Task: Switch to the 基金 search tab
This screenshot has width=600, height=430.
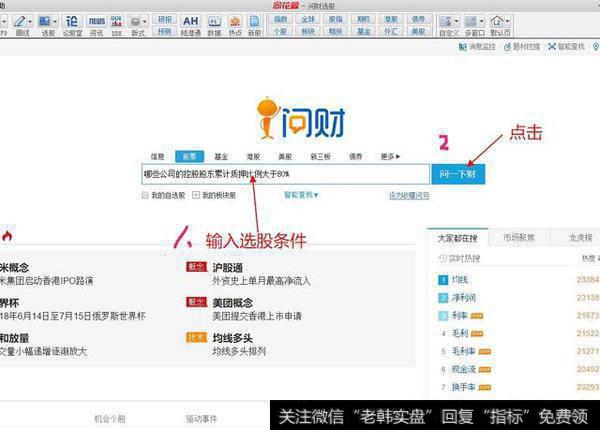Action: coord(221,156)
